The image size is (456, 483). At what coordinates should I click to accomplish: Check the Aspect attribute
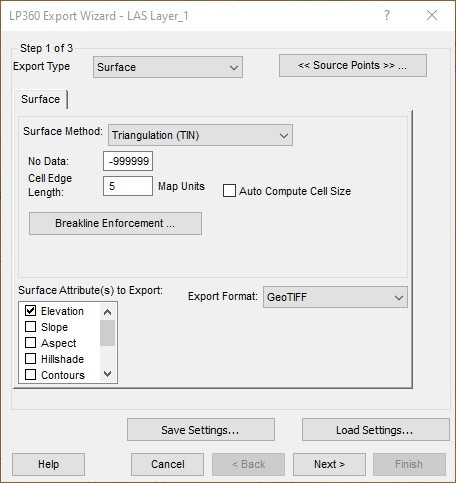click(x=31, y=343)
